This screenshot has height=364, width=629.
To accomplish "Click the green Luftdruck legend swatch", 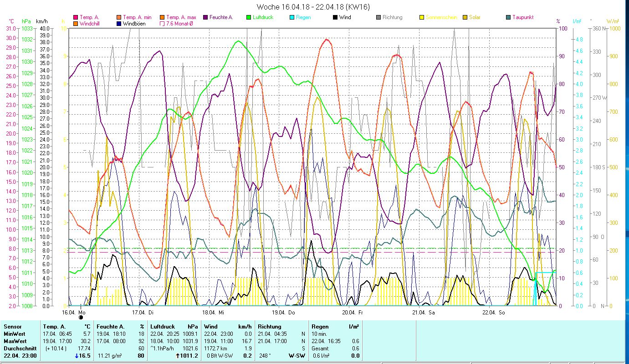I will tap(249, 18).
